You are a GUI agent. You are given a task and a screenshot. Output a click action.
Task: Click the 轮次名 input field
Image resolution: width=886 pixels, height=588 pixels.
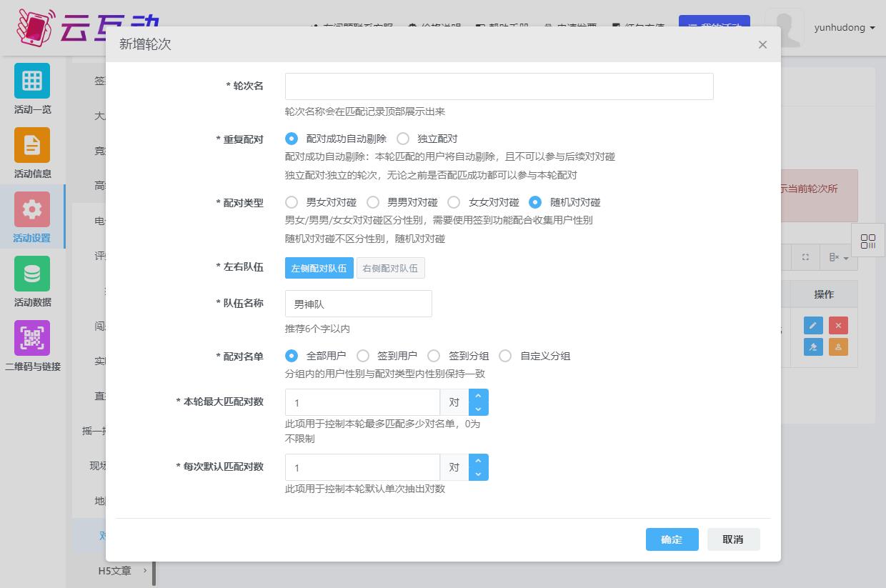pos(499,86)
